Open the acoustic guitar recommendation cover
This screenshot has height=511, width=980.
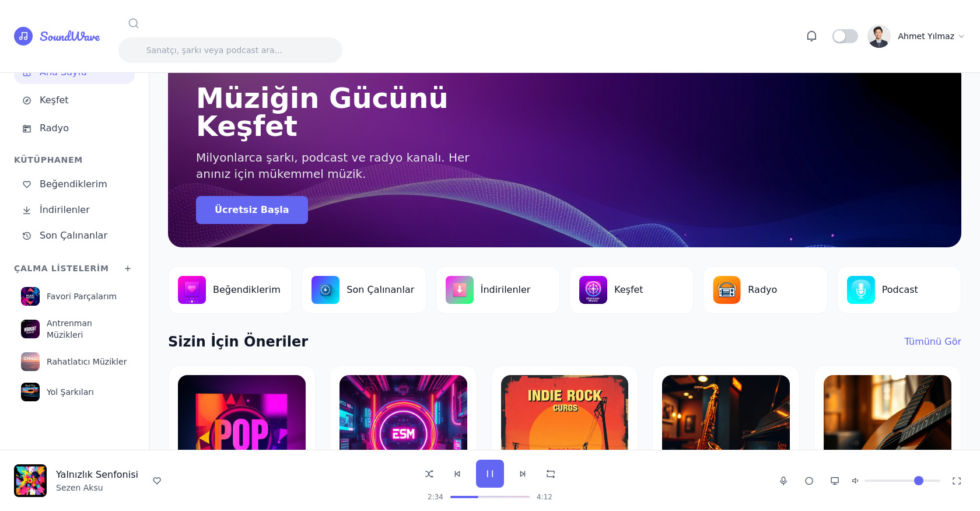coord(887,412)
